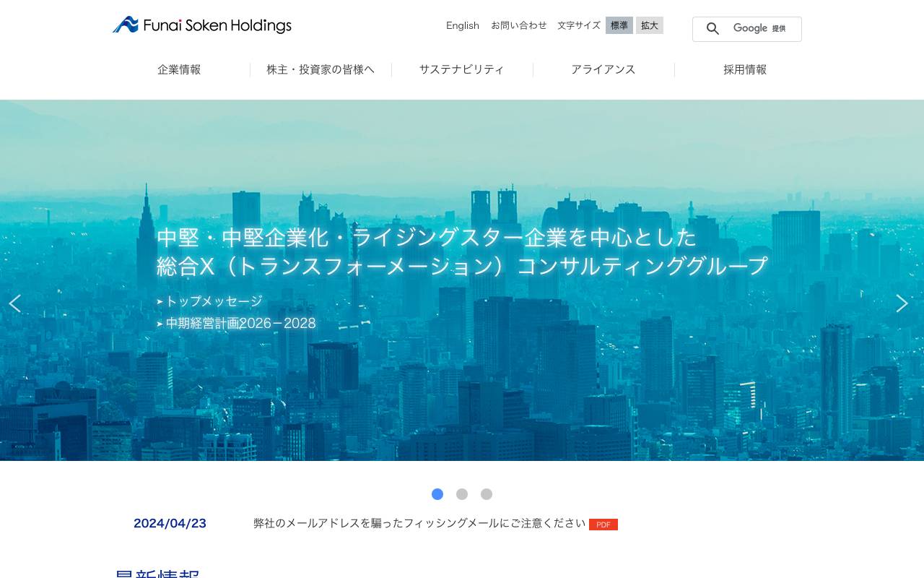Click the Funai Soken Holdings logo
Image resolution: width=924 pixels, height=578 pixels.
(x=201, y=25)
